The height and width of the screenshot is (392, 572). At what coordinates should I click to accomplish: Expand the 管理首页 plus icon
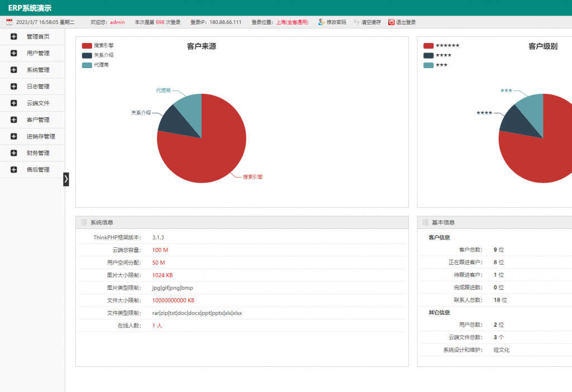point(14,36)
